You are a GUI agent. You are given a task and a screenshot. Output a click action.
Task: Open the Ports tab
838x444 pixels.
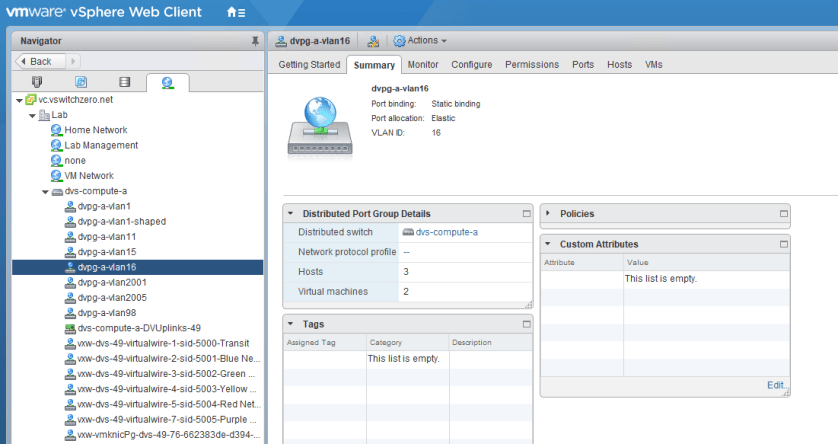582,65
